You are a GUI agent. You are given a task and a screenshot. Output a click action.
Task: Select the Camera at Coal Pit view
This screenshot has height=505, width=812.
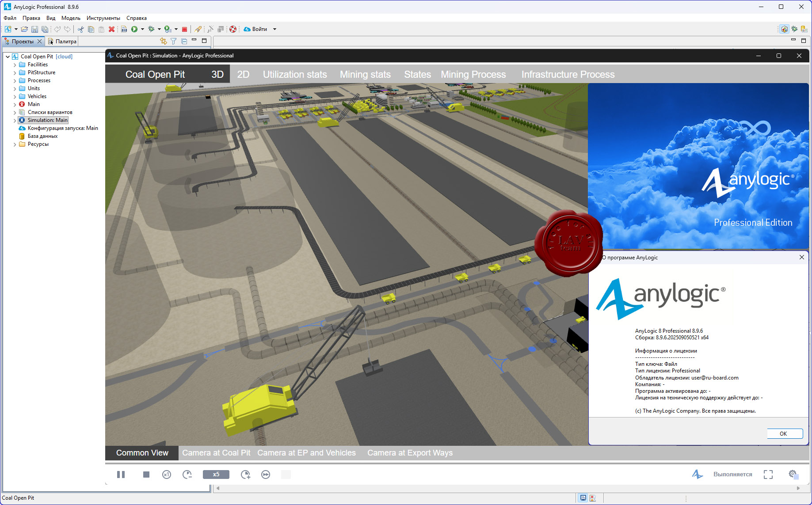tap(216, 453)
